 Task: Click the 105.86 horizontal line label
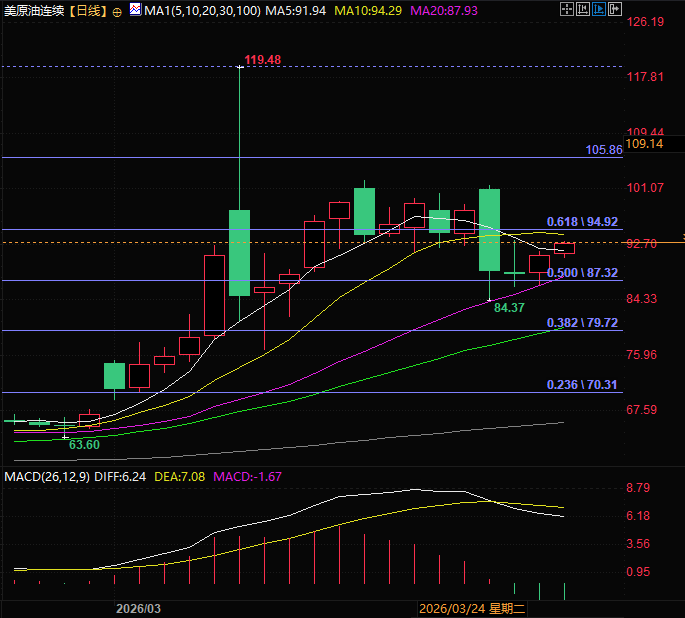pos(604,150)
